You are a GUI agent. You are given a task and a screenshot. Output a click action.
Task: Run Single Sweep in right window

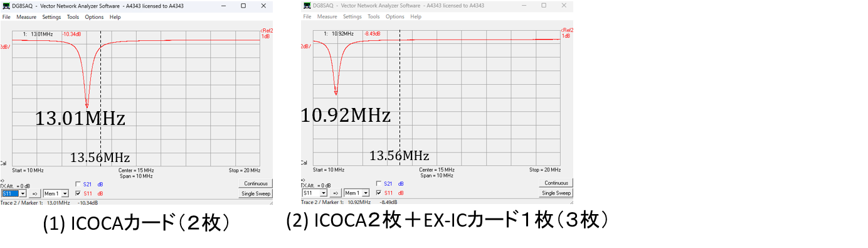[556, 193]
